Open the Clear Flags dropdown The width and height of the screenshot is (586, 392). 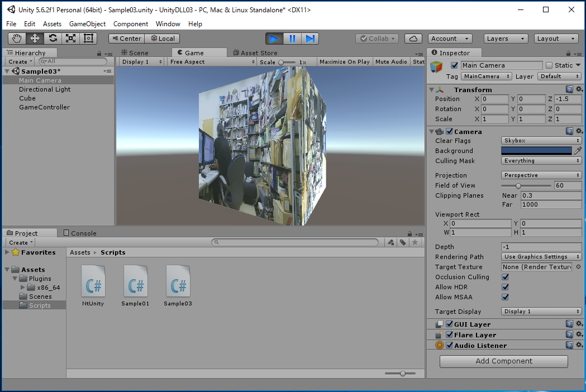tap(541, 141)
